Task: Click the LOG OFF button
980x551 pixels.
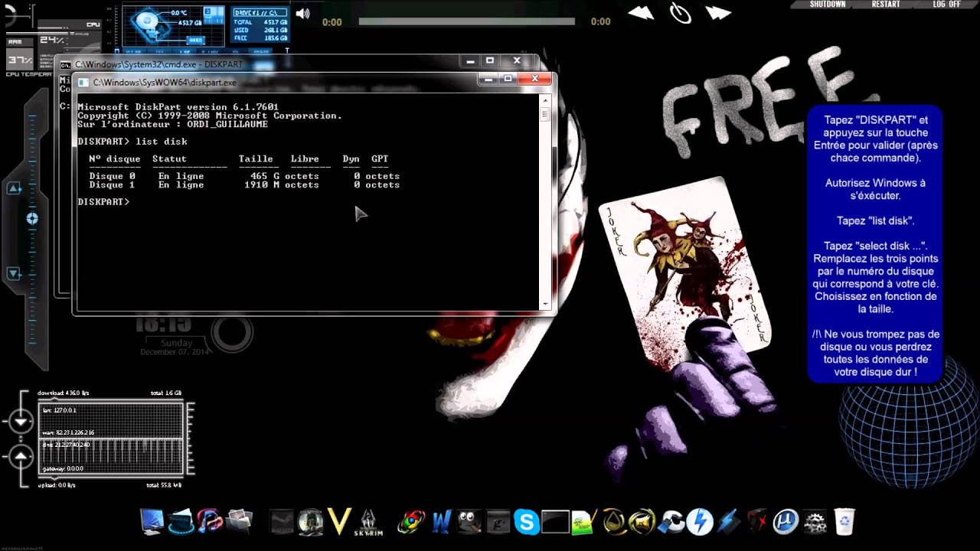Action: coord(946,5)
